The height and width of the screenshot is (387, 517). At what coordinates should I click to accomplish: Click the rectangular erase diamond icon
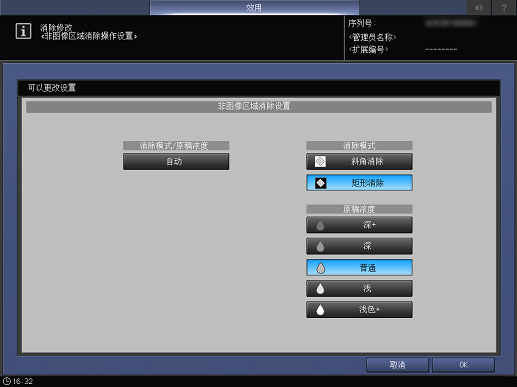[x=320, y=183]
